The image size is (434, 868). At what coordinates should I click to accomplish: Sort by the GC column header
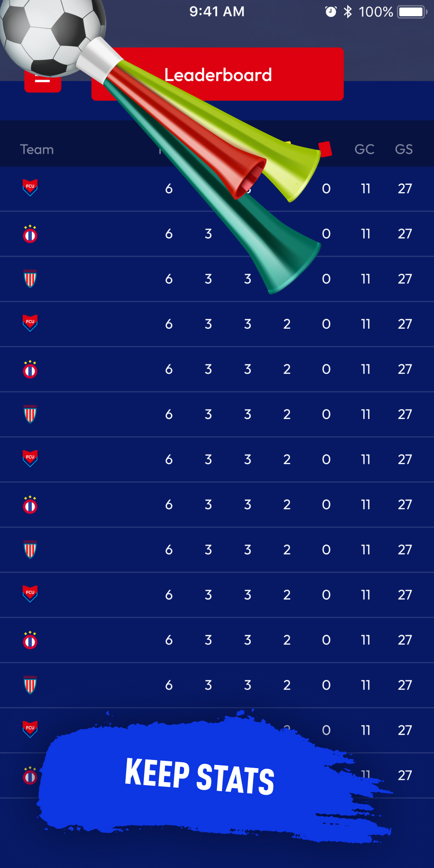(364, 149)
